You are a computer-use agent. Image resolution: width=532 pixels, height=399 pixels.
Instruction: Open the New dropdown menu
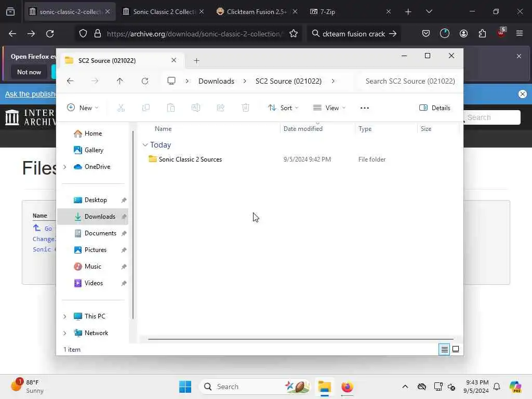point(83,108)
